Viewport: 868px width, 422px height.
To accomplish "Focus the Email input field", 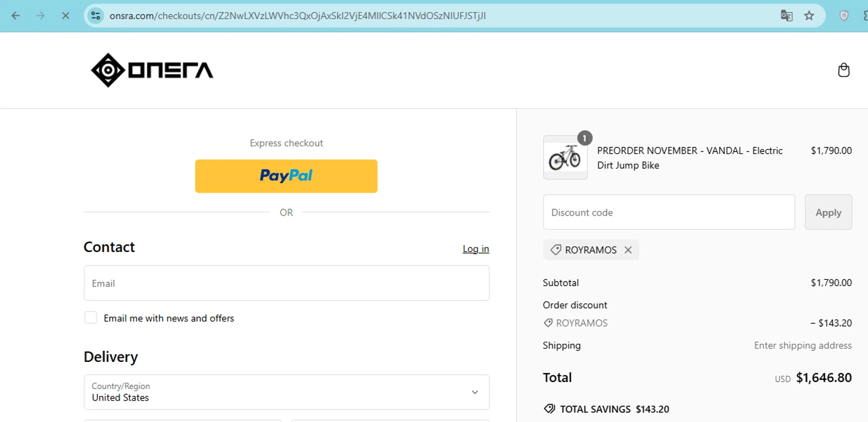I will pos(286,283).
